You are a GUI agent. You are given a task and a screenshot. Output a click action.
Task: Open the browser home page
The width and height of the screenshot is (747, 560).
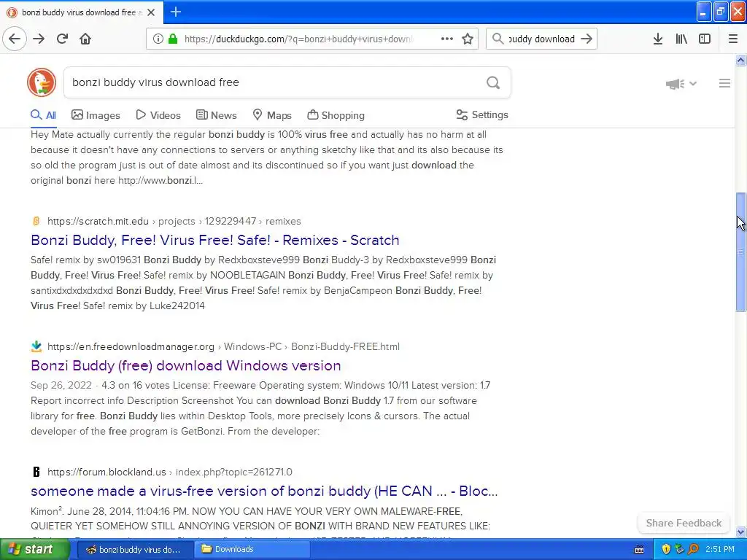click(85, 39)
